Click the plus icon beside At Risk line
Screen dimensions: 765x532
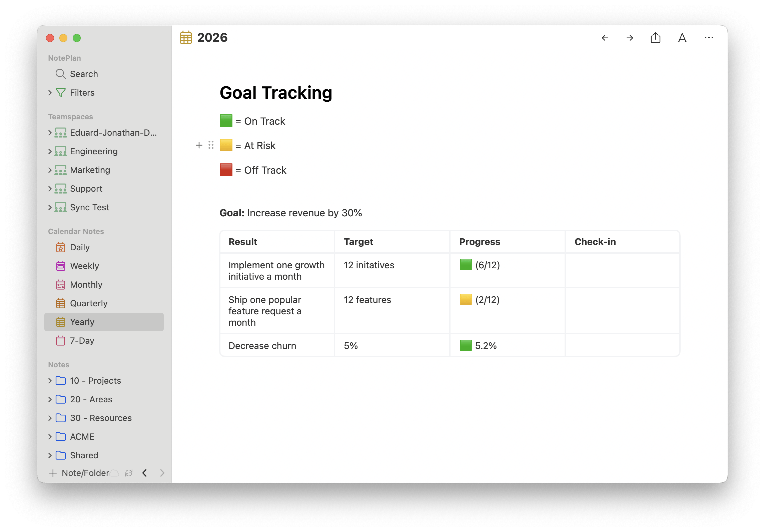coord(199,145)
